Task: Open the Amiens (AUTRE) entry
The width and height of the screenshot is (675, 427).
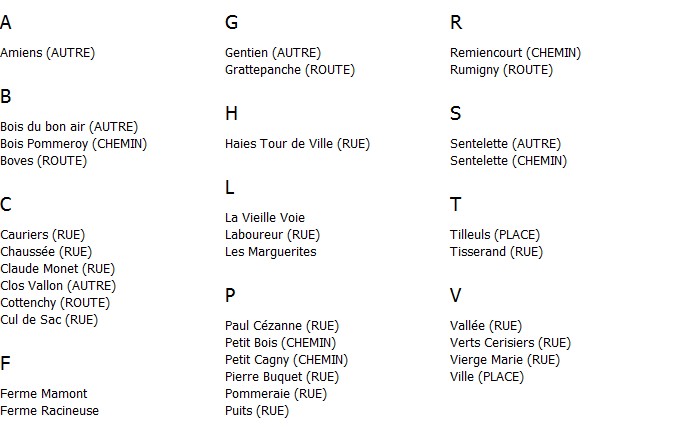Action: pyautogui.click(x=47, y=53)
